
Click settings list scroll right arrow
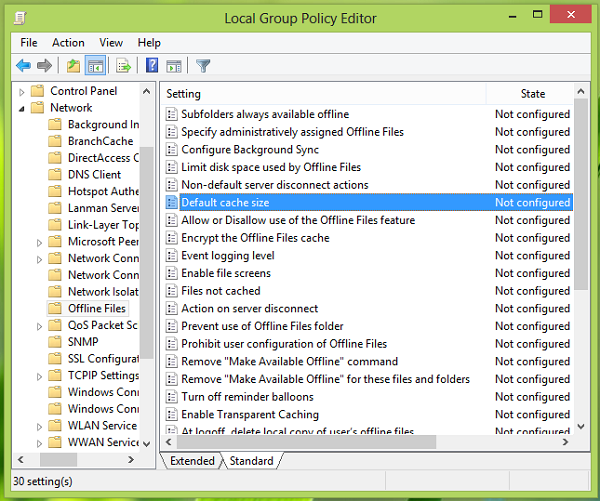[x=565, y=442]
